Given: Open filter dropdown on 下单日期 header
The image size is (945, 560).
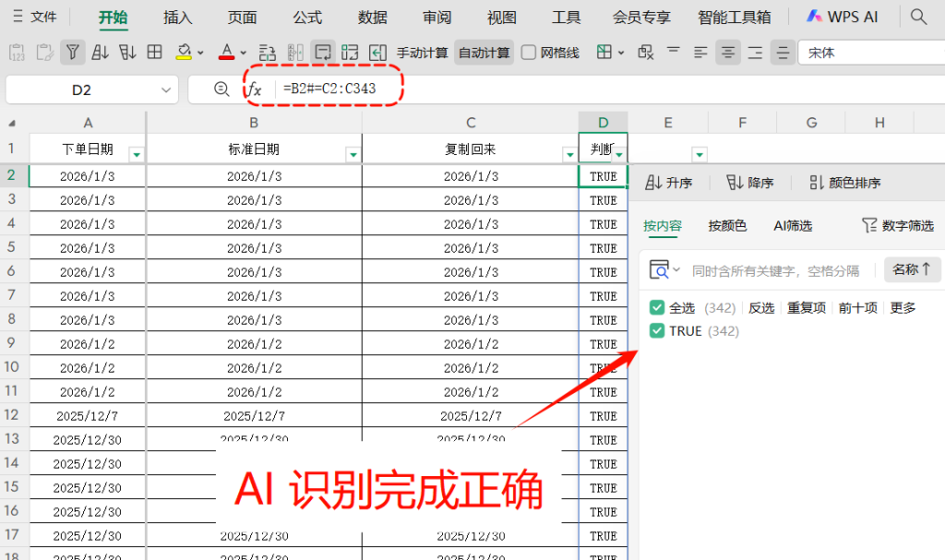Looking at the screenshot, I should coord(137,155).
